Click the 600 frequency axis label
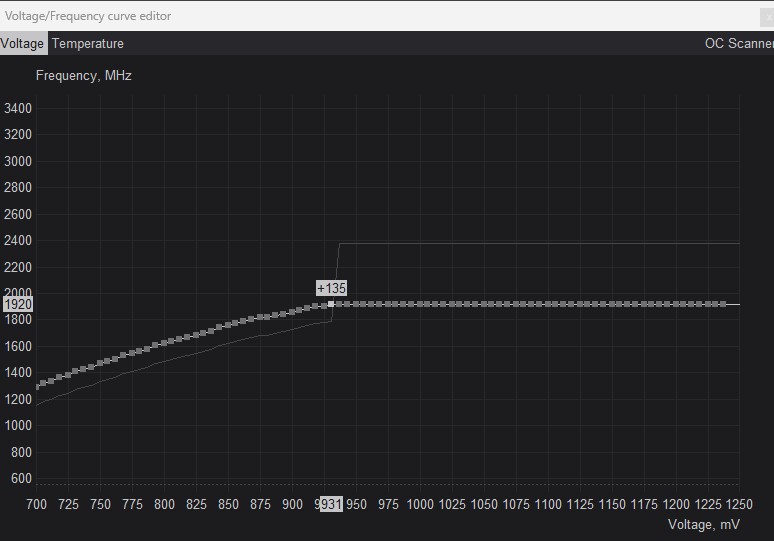The width and height of the screenshot is (774, 541). point(21,478)
